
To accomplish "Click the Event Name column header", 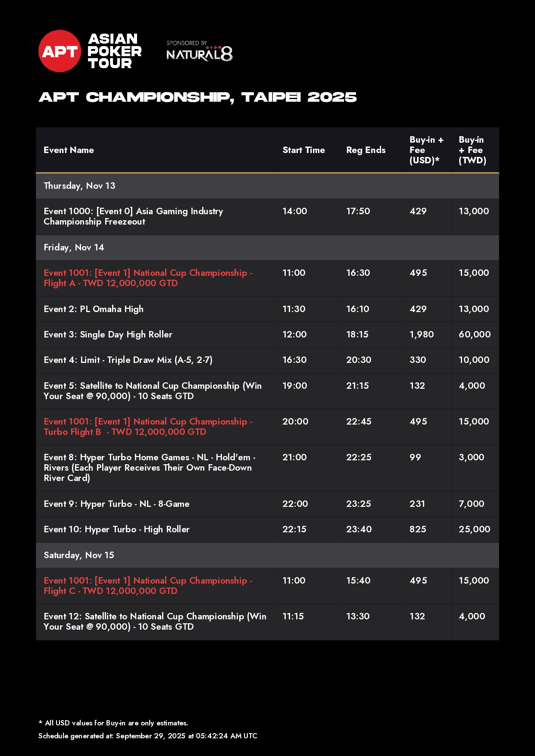I will point(69,150).
